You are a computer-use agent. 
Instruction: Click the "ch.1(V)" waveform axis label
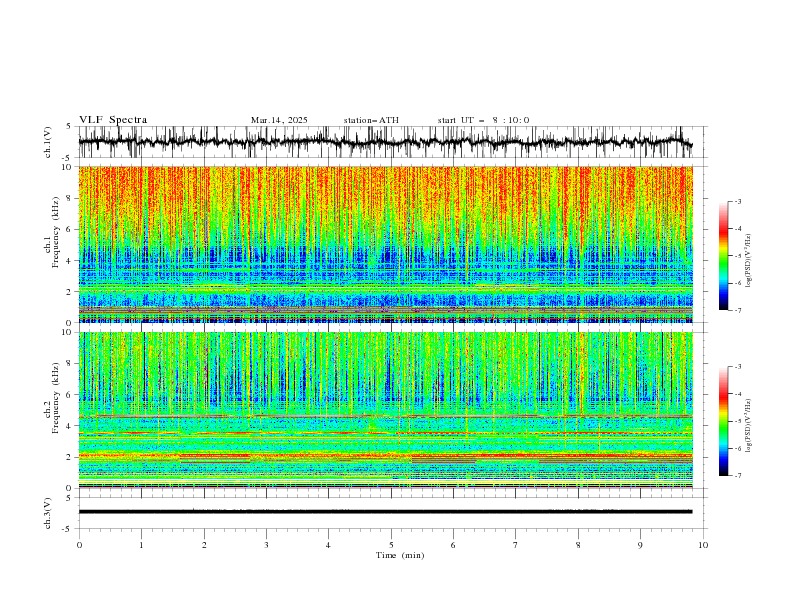pyautogui.click(x=48, y=142)
